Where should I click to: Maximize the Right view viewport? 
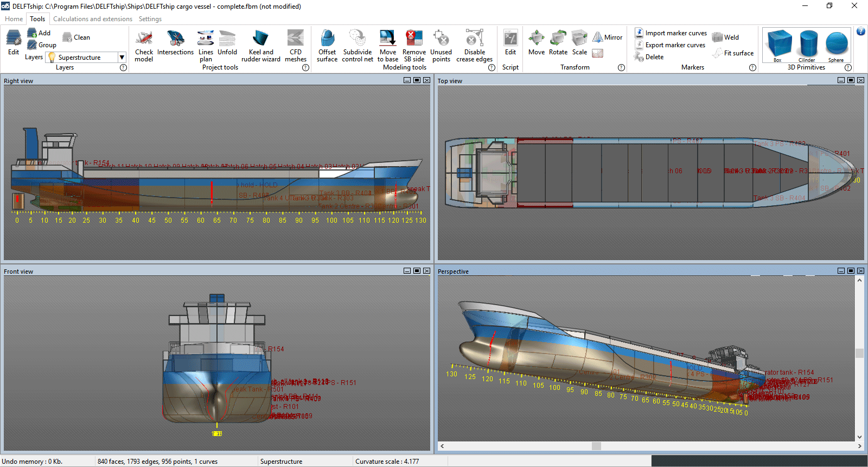[x=417, y=80]
